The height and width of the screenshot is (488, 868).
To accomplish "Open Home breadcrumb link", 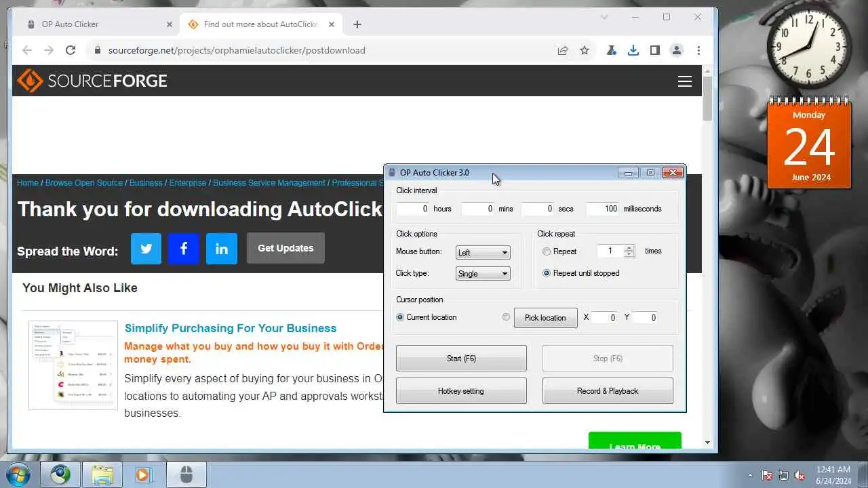I will [28, 183].
